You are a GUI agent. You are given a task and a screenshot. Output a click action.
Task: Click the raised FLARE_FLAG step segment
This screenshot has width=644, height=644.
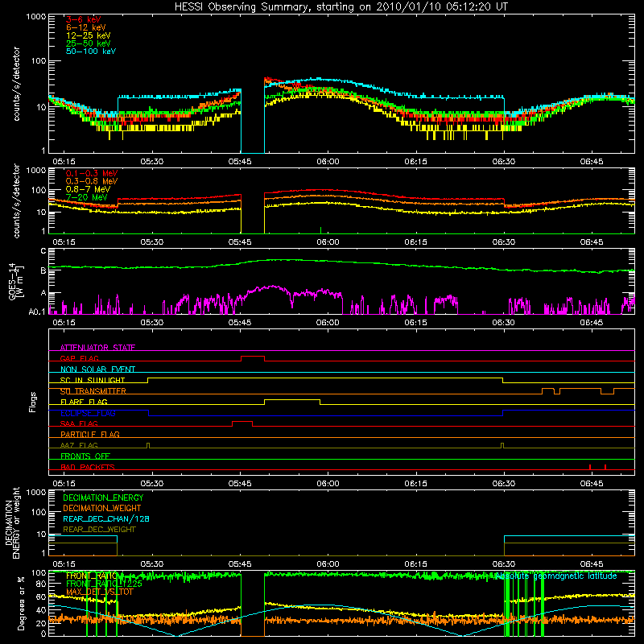tap(292, 399)
